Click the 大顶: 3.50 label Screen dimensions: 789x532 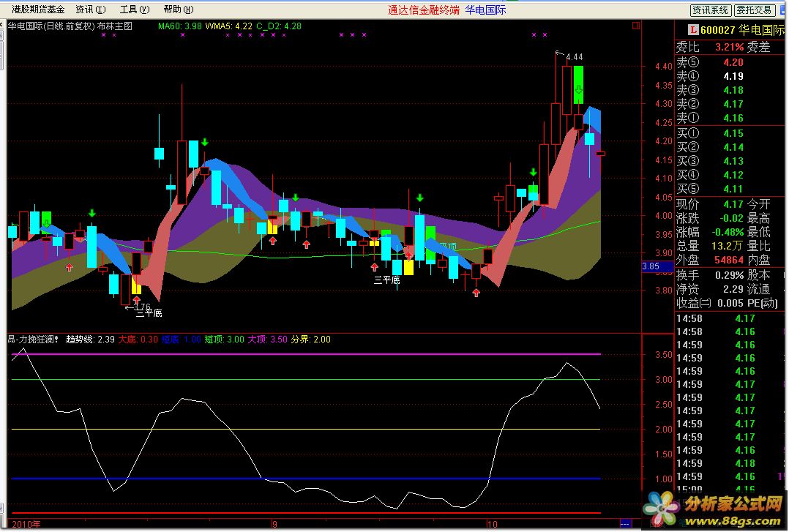(267, 340)
